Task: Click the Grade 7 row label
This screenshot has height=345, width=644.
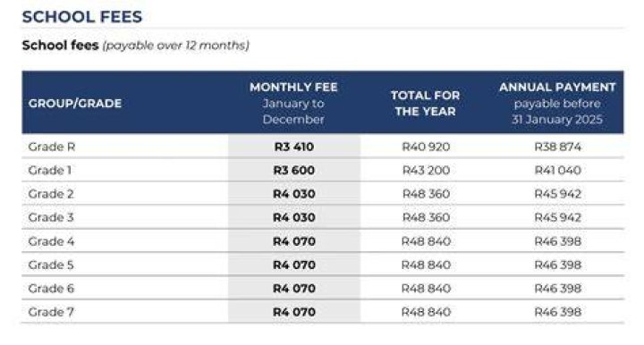Action: 51,312
